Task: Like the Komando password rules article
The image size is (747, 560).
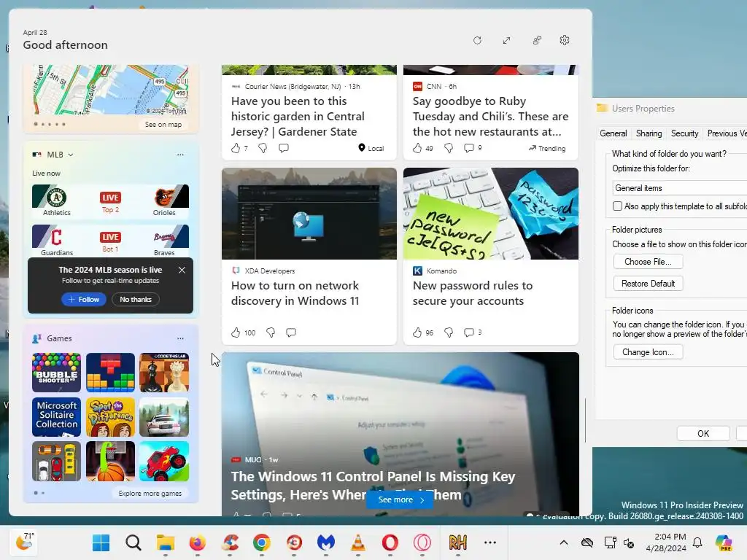Action: (417, 332)
